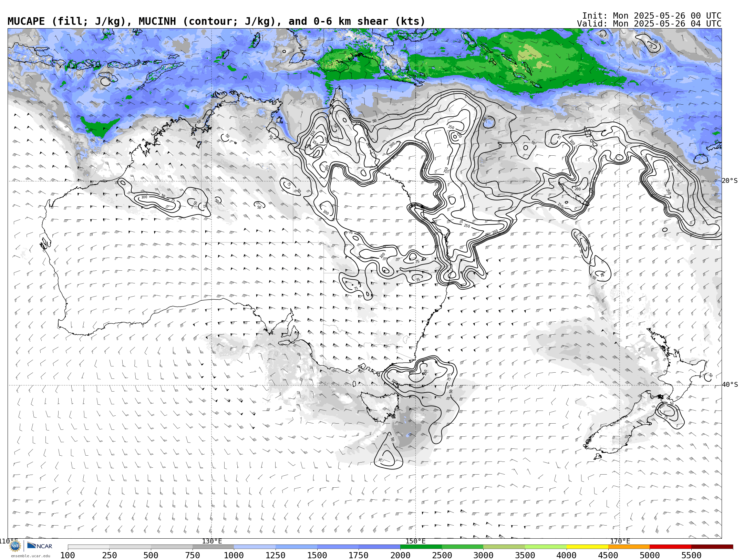Screen dimensions: 744x560
Task: Click the legend value 100
Action: click(x=68, y=555)
